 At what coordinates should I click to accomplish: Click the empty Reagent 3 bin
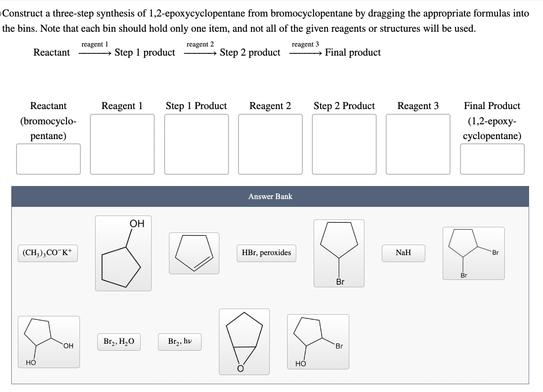point(418,144)
